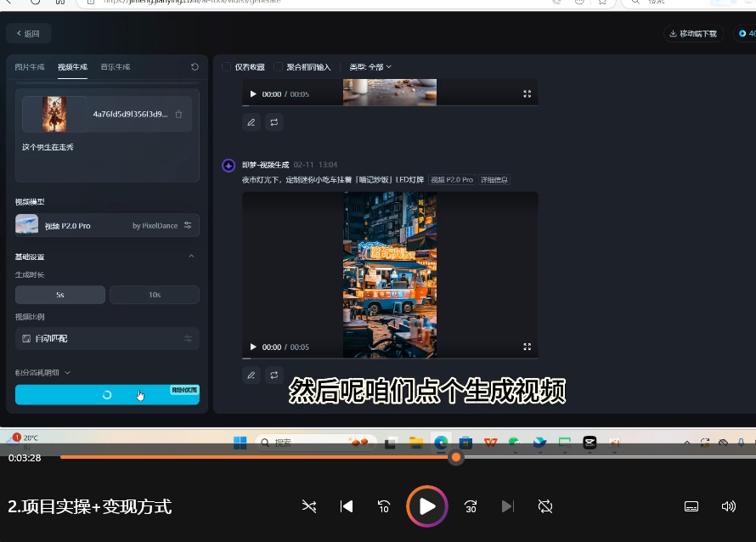Open the 类型: 全部 filter dropdown
This screenshot has width=756, height=542.
(x=370, y=67)
